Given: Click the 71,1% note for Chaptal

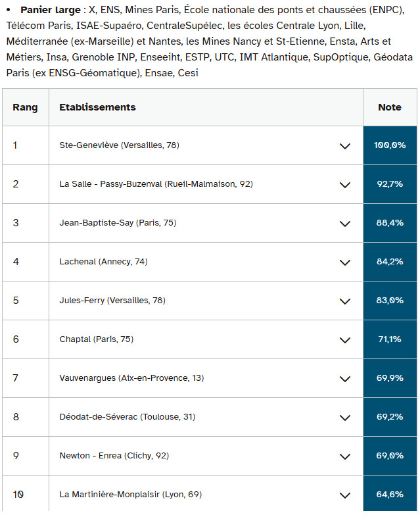Looking at the screenshot, I should [390, 339].
